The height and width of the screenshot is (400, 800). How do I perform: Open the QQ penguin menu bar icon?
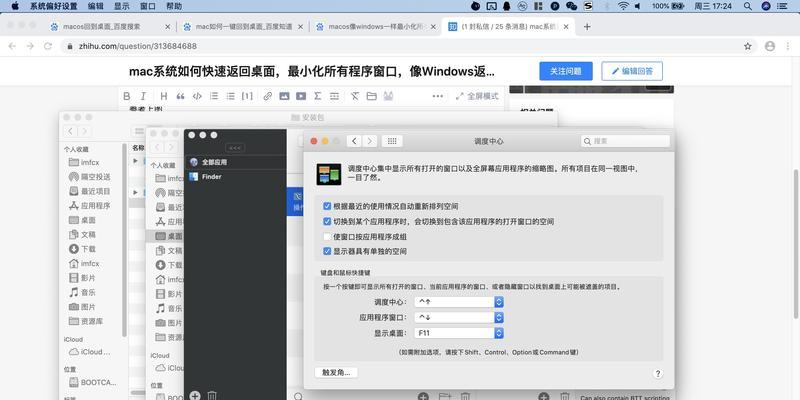[x=507, y=6]
